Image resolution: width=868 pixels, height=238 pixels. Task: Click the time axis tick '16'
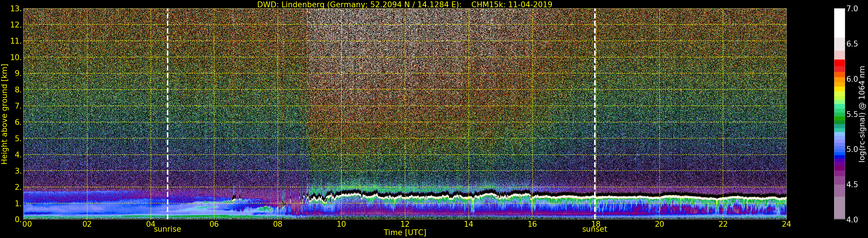pos(532,224)
